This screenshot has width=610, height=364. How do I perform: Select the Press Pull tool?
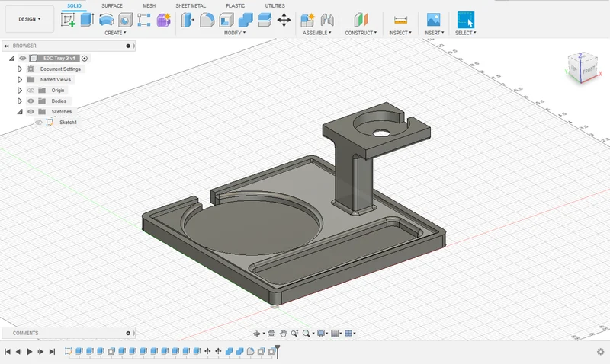coord(188,21)
